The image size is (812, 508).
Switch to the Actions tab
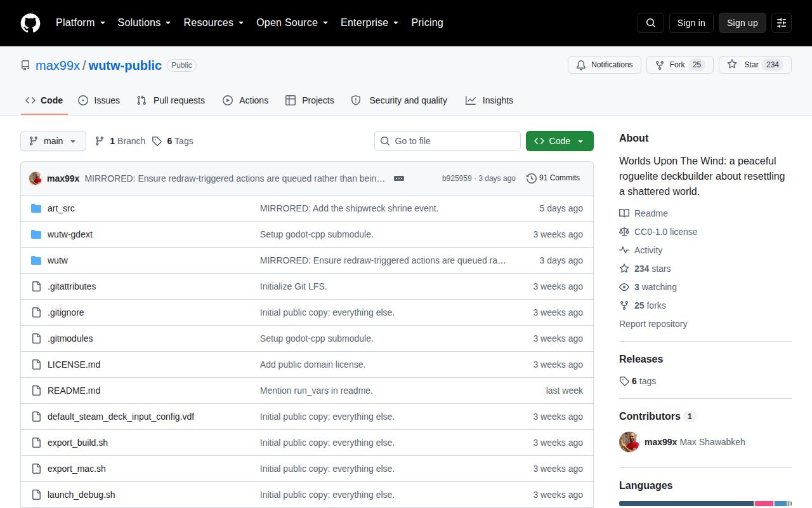246,100
